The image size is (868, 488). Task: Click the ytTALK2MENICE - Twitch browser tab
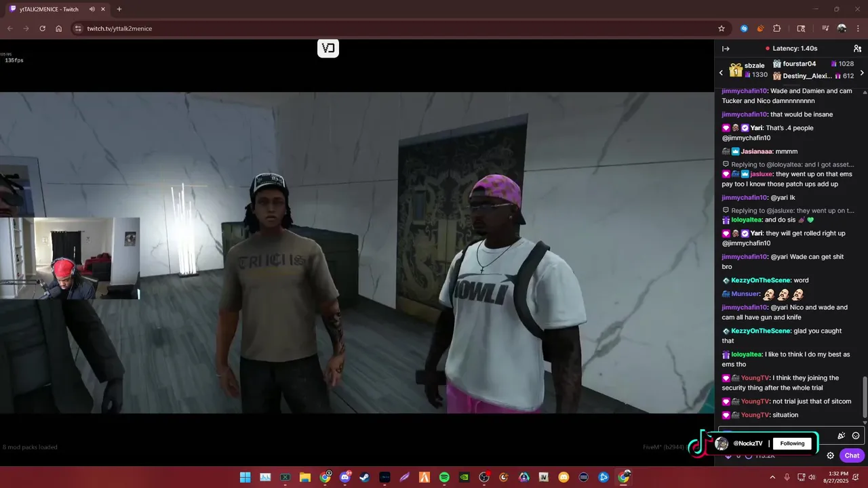[58, 9]
